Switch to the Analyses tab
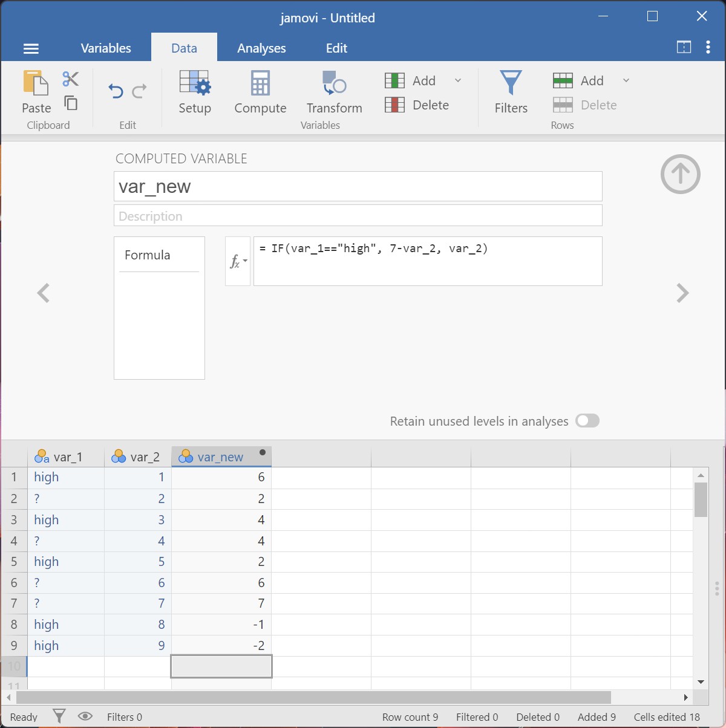Viewport: 726px width, 728px height. point(261,48)
